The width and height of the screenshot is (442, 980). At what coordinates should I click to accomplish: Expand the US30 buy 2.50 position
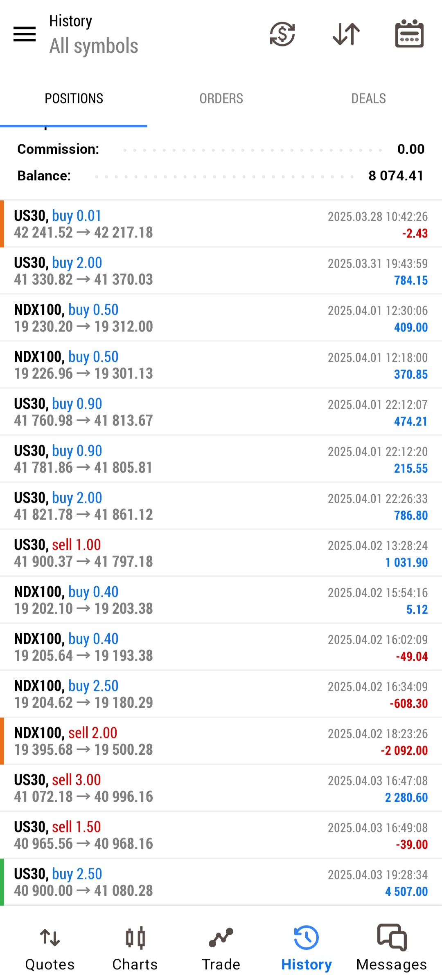click(221, 882)
